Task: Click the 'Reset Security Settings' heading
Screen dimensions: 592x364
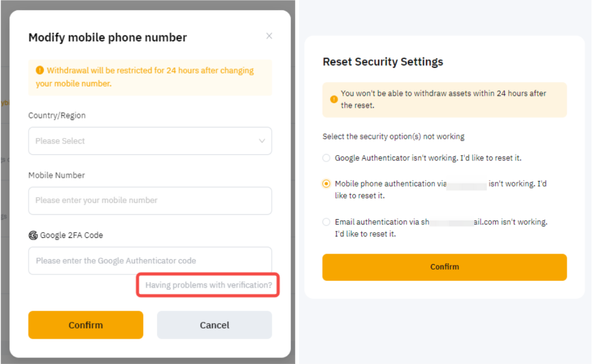Action: [x=383, y=62]
